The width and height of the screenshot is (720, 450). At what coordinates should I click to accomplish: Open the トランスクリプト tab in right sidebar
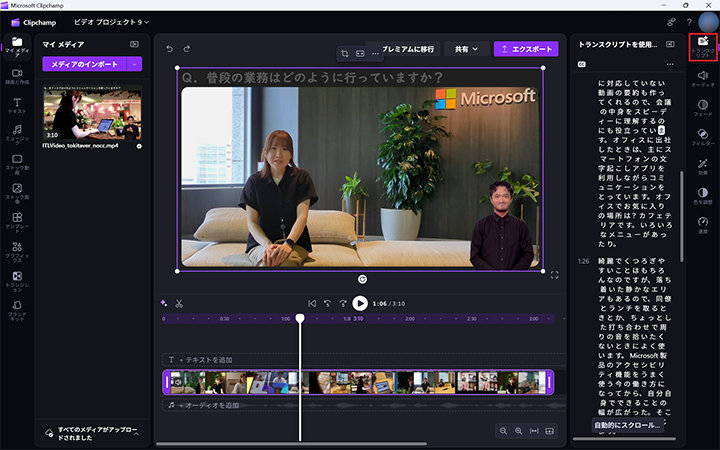(703, 47)
